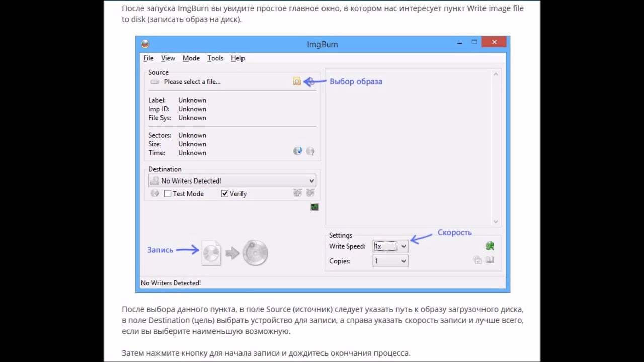This screenshot has width=644, height=362.
Task: Click the green Automatic Write Speed icon
Action: 490,246
